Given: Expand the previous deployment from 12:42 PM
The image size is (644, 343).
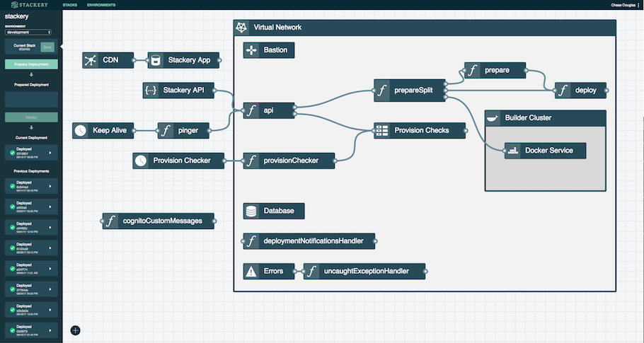Looking at the screenshot, I should (50, 227).
